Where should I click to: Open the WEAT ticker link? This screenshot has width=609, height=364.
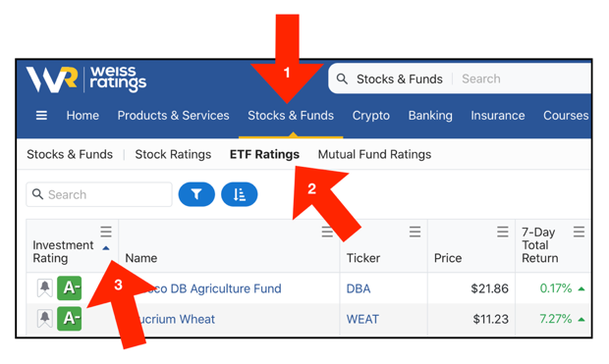coord(362,319)
